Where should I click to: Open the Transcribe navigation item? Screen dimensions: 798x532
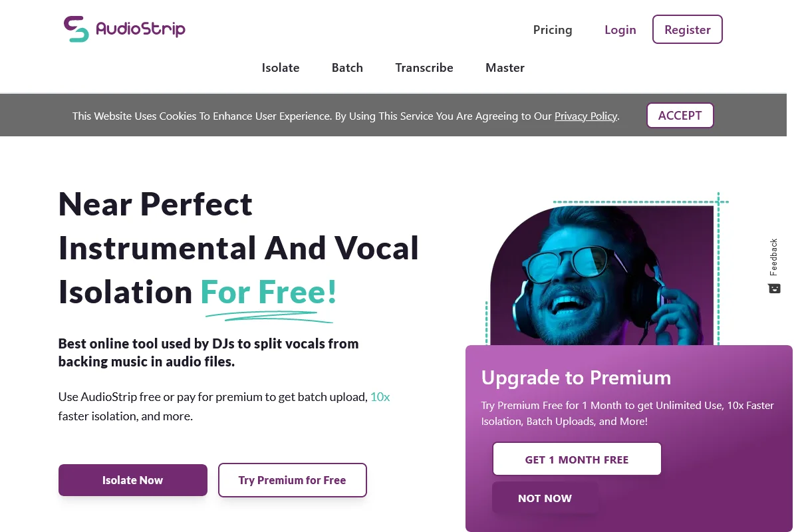[x=424, y=67]
